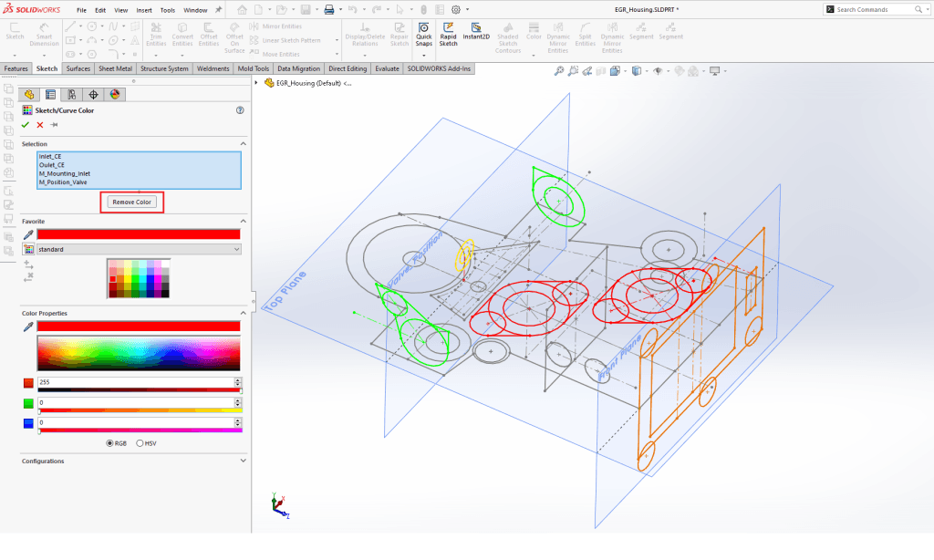Image resolution: width=934 pixels, height=560 pixels.
Task: Click the Print icon in title bar
Action: pos(329,9)
